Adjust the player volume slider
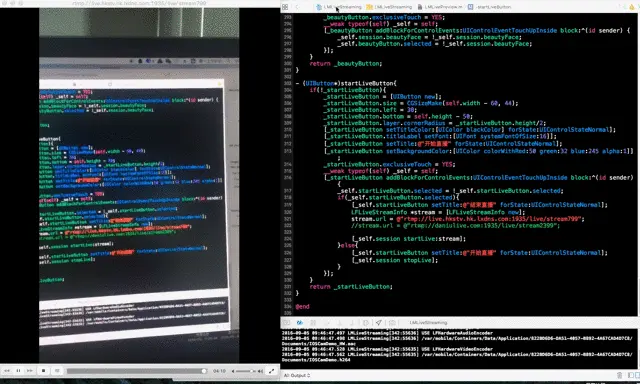640x384 pixels. 246,371
